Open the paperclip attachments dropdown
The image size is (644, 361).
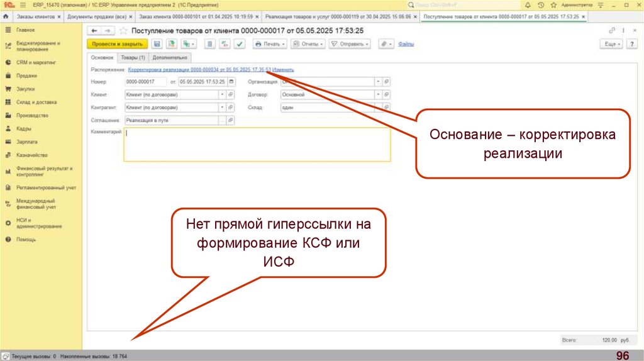pyautogui.click(x=386, y=44)
